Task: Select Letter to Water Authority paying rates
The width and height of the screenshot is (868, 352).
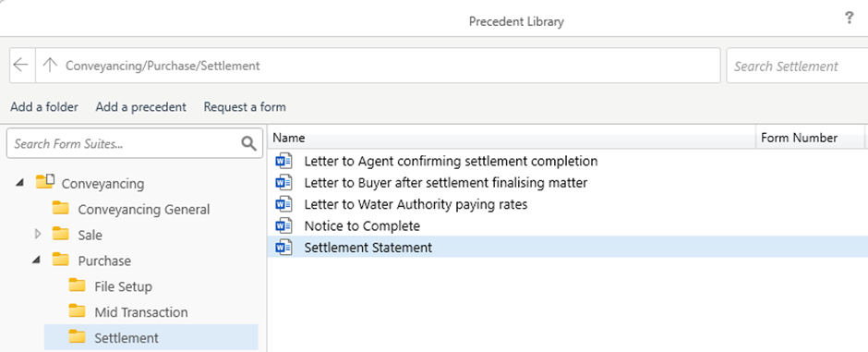Action: (416, 204)
